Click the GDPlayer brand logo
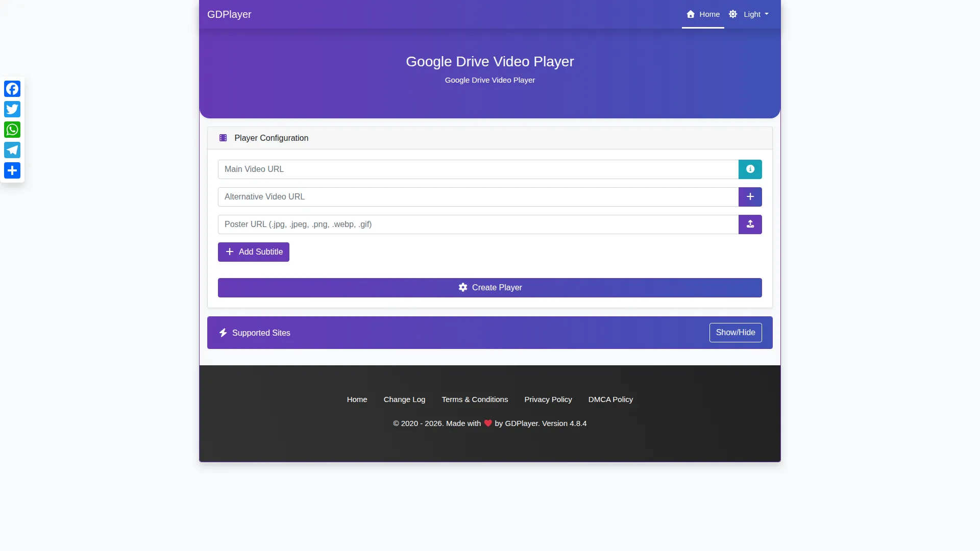This screenshot has width=980, height=551. 229,14
